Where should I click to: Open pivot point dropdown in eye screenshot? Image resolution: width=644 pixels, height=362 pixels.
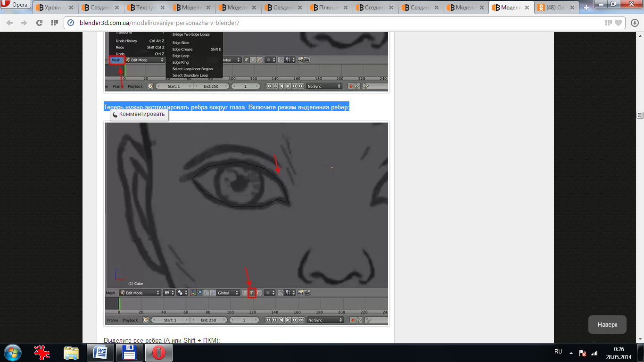[182, 293]
